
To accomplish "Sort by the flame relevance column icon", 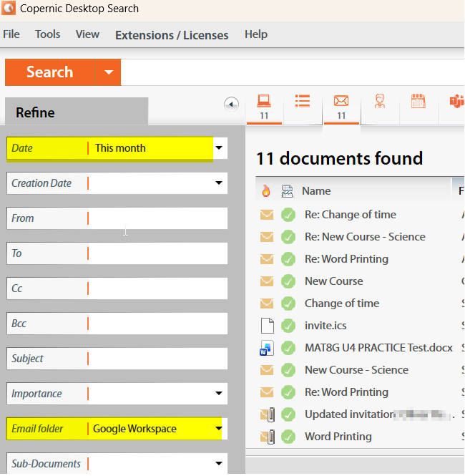I will point(266,191).
